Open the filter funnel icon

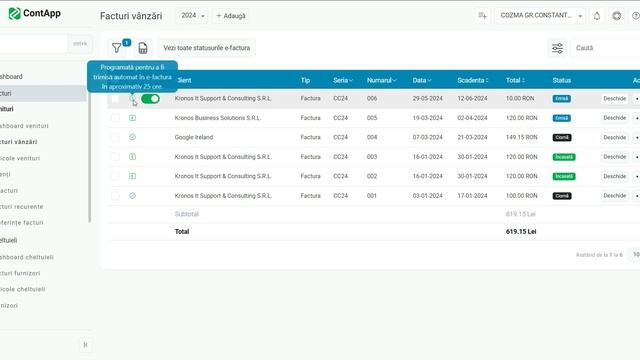[x=117, y=48]
